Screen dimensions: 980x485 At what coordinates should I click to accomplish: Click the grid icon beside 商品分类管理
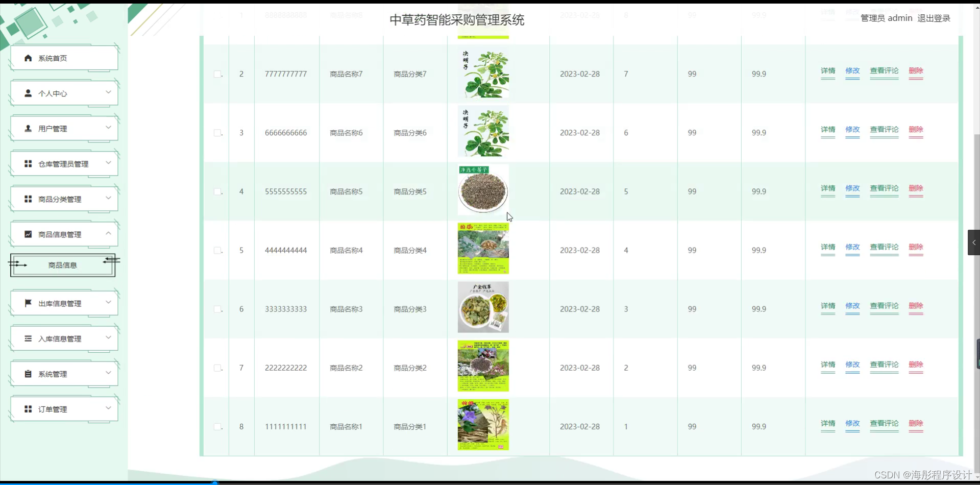(28, 199)
